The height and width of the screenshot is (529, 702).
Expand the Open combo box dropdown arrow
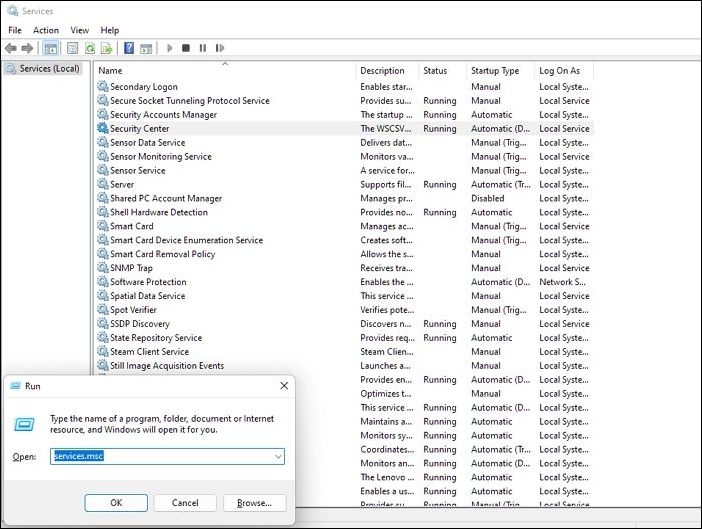click(x=277, y=456)
